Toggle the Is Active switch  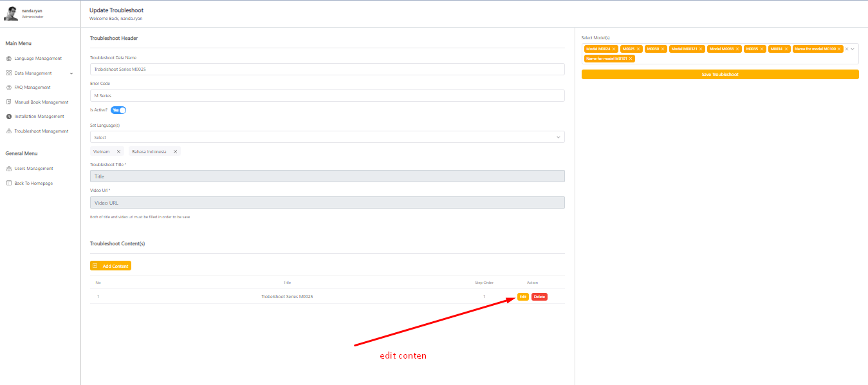coord(118,110)
